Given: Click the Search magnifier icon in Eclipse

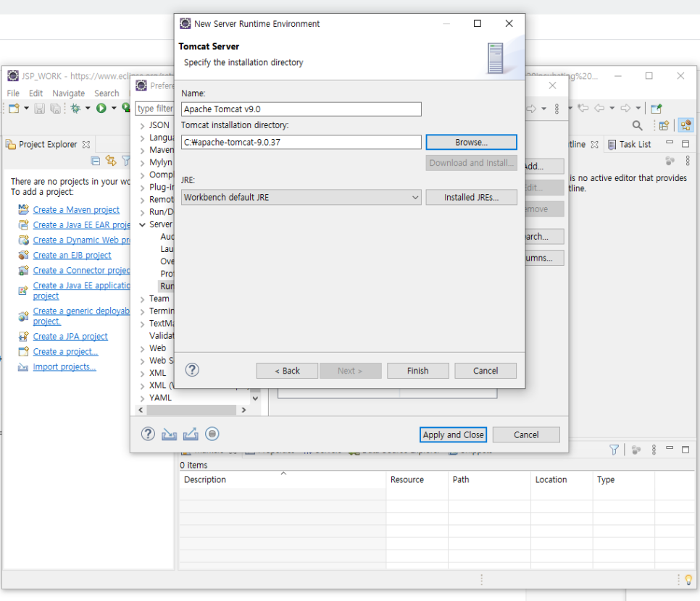Looking at the screenshot, I should click(637, 126).
